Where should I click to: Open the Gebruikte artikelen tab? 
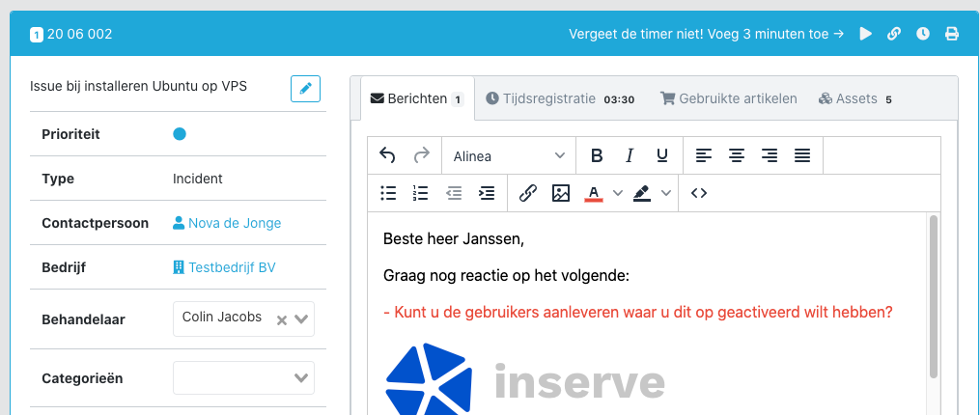[x=729, y=98]
